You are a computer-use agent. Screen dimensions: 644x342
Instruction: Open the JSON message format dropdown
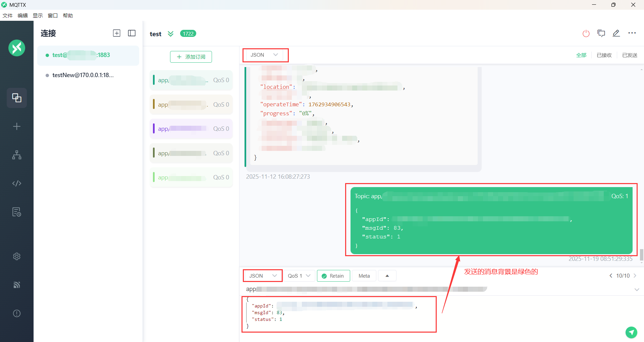(265, 55)
